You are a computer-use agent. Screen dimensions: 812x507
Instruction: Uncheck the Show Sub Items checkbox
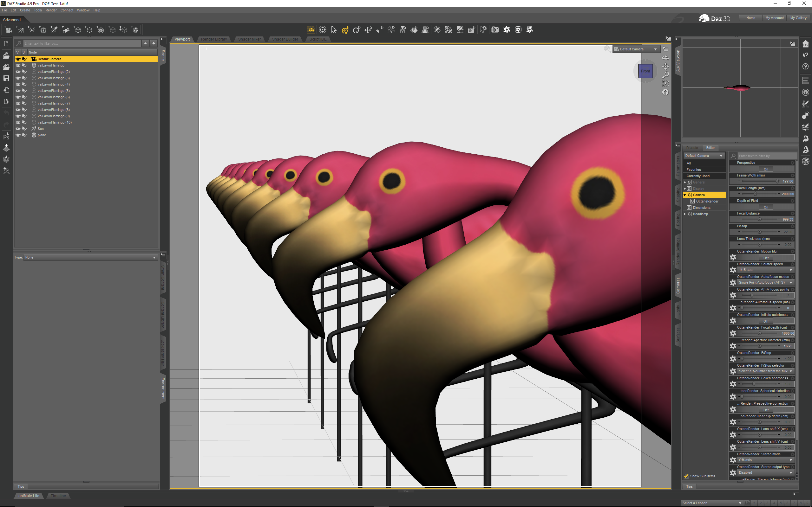tap(686, 476)
